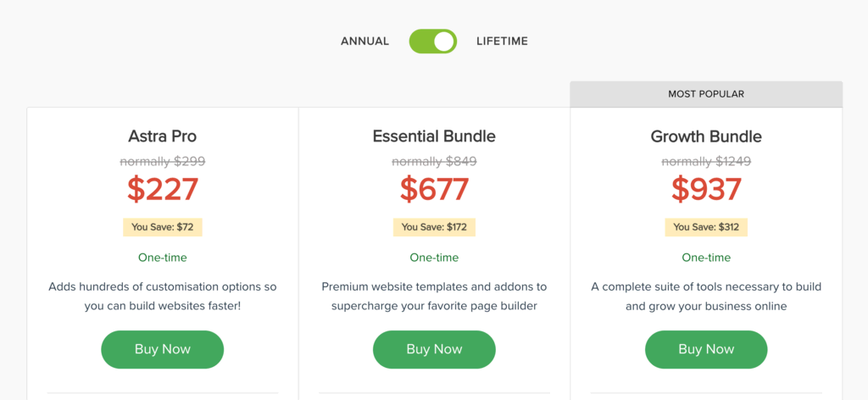Select the ANNUAL billing label

pos(364,42)
